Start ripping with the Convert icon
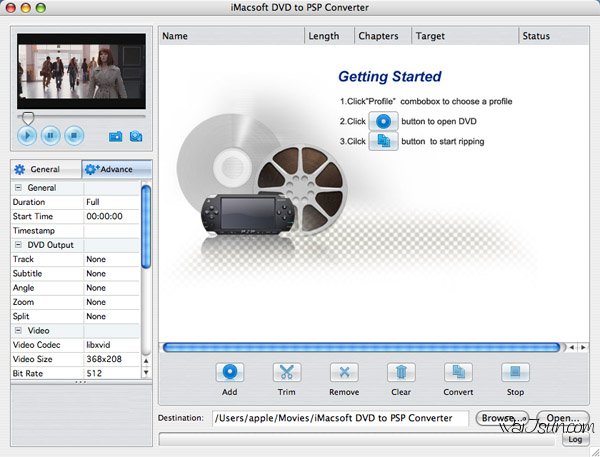Image resolution: width=600 pixels, height=457 pixels. 458,373
